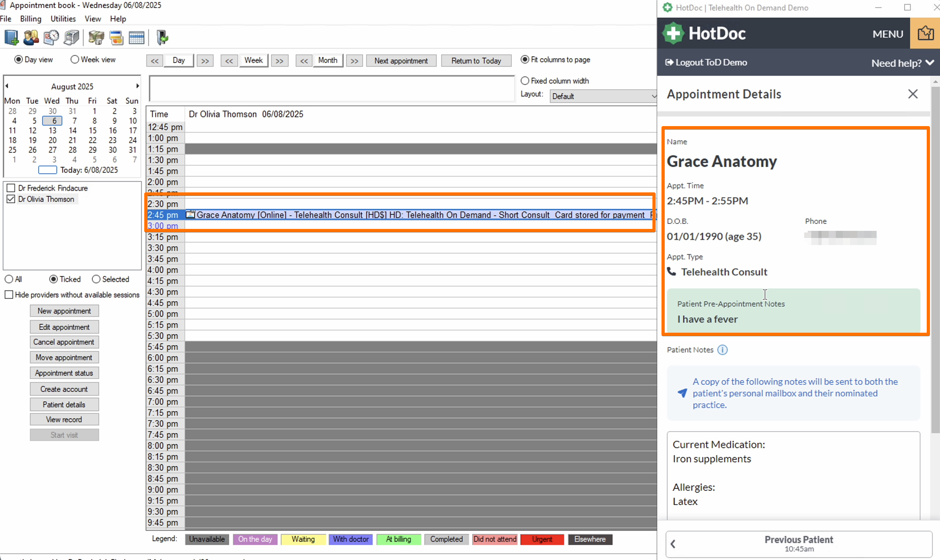The height and width of the screenshot is (560, 940).
Task: Go to previous month in calendar
Action: pyautogui.click(x=7, y=86)
